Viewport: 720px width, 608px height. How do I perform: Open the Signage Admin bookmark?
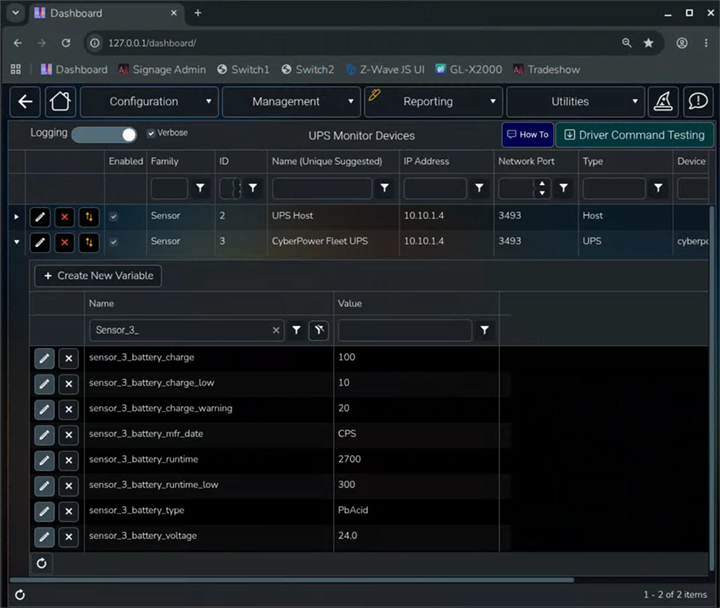click(162, 70)
